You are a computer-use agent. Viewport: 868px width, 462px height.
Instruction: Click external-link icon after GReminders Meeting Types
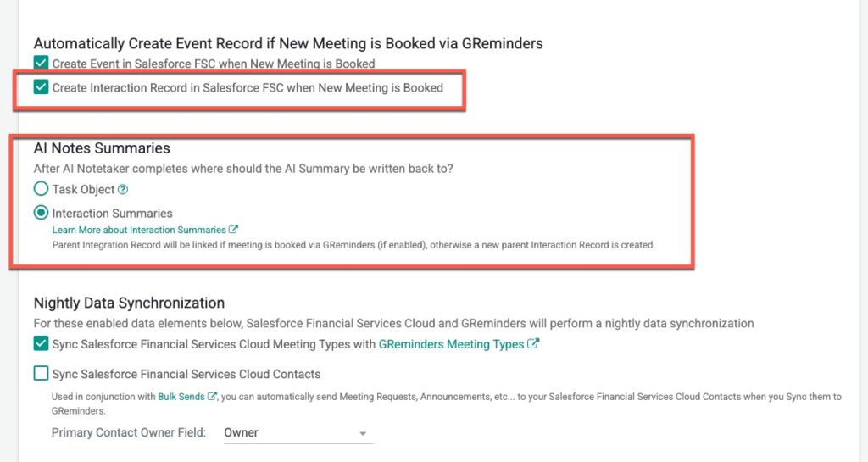coord(533,344)
